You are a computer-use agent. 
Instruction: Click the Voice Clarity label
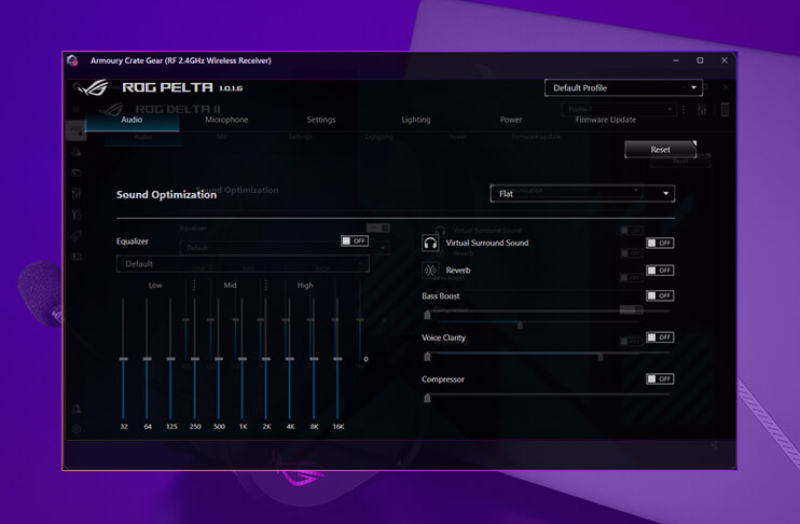pyautogui.click(x=443, y=338)
